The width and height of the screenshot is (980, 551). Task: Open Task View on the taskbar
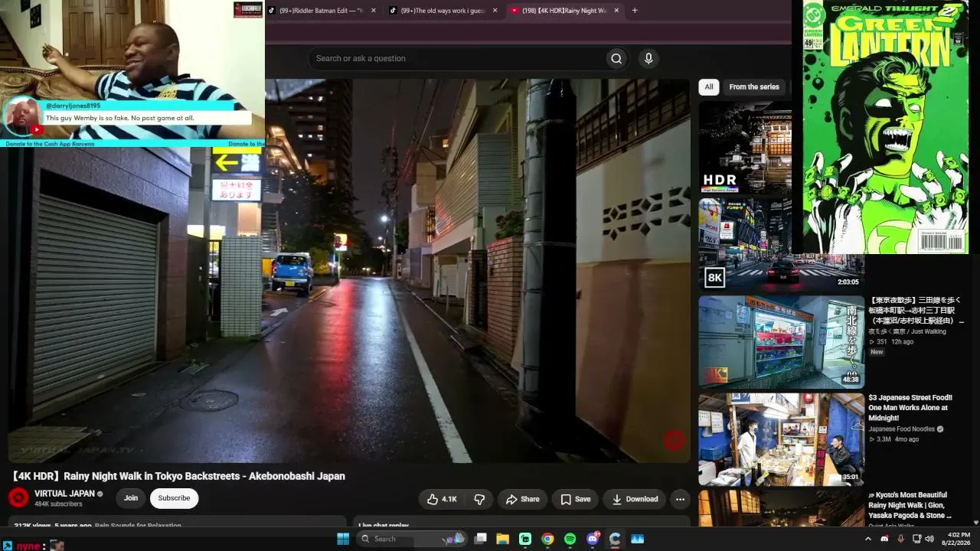coord(480,539)
